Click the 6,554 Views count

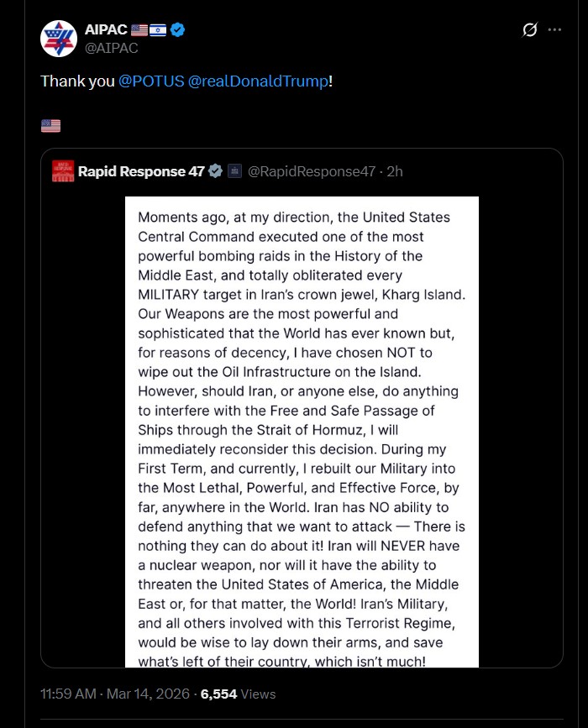(239, 694)
